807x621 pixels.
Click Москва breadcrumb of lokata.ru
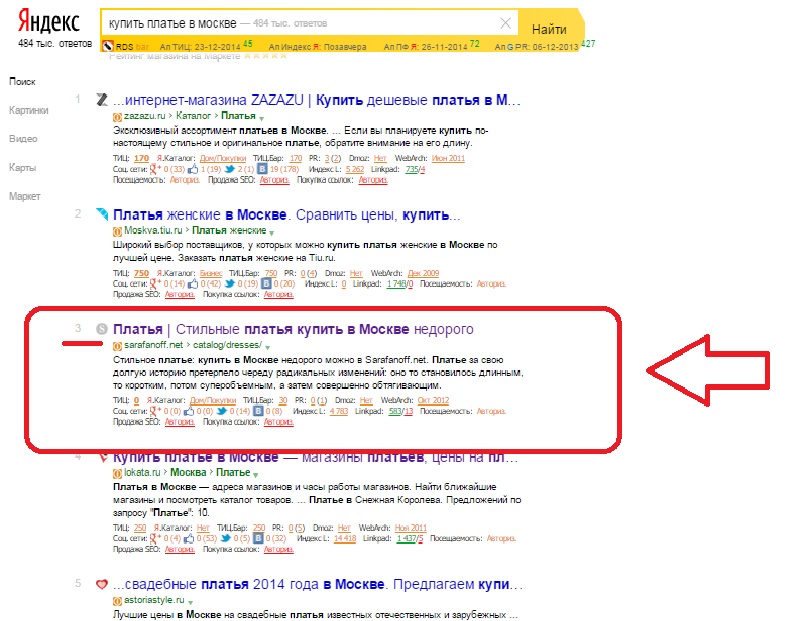pos(188,472)
